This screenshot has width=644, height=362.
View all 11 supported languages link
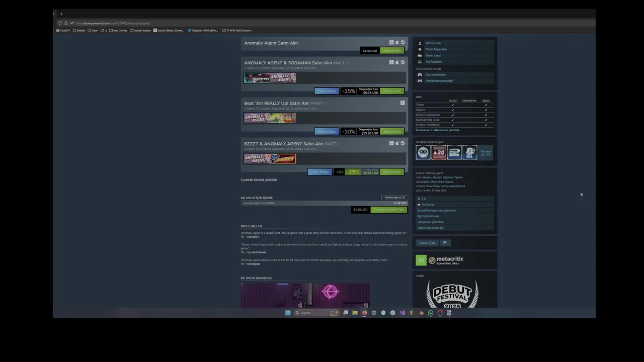pos(438,130)
